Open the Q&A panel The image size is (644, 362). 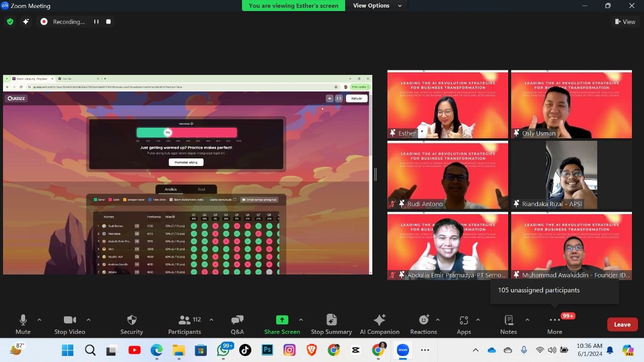tap(237, 320)
